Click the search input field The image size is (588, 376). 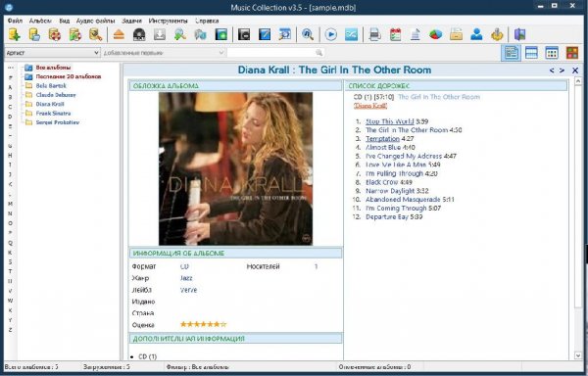[275, 53]
